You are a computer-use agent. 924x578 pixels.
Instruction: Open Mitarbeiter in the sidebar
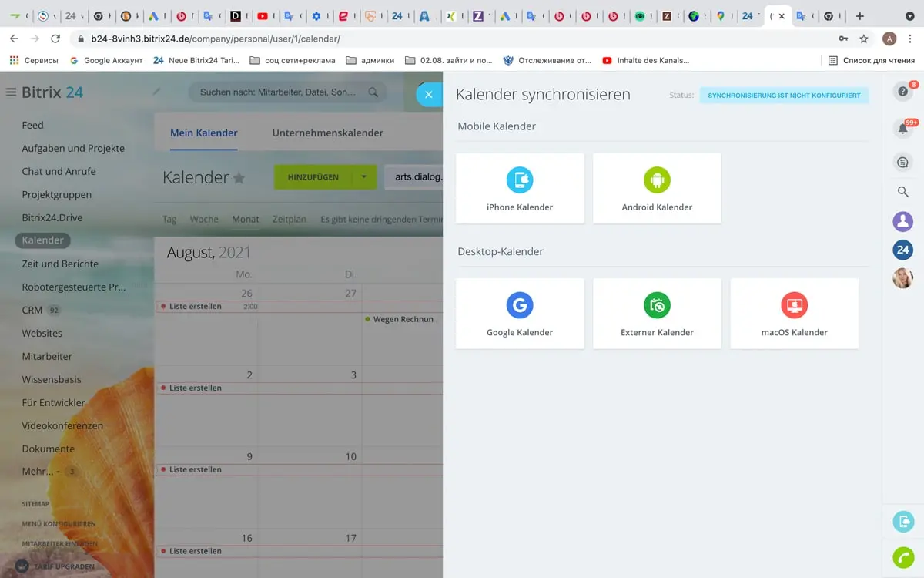click(x=47, y=356)
